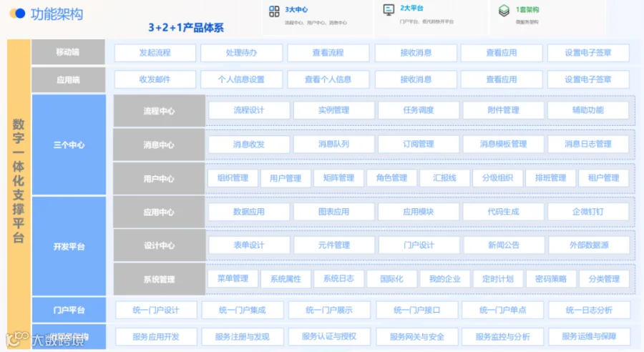Viewport: 644px width, 352px height.
Task: Click the 表单设计 box
Action: click(x=249, y=245)
